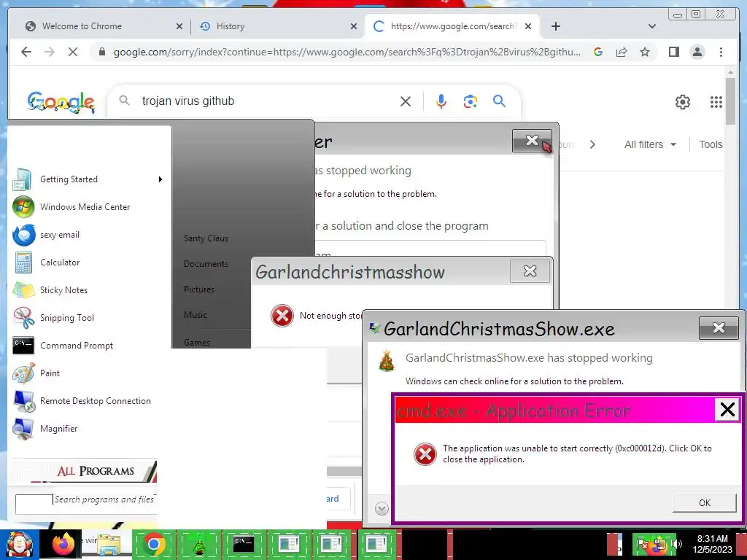
Task: Stop loading the page
Action: click(x=73, y=52)
